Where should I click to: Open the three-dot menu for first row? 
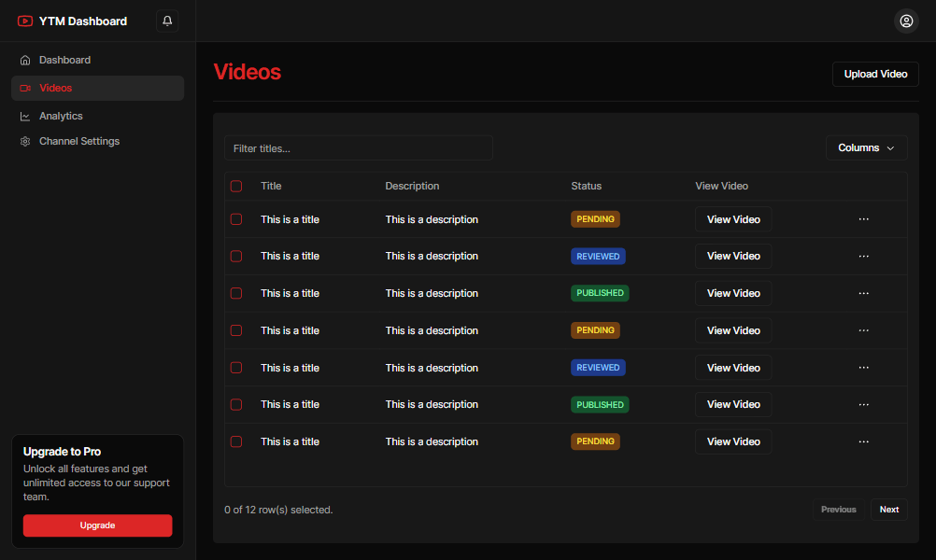point(863,219)
